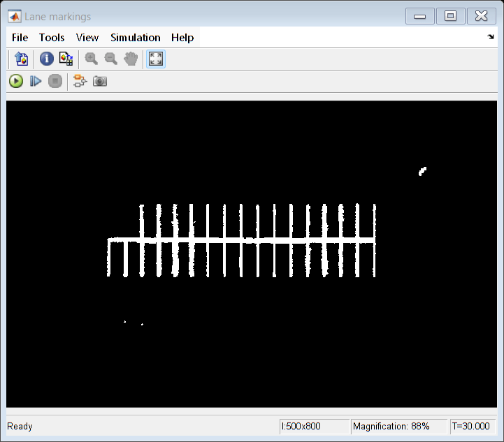Expand the View menu
504x442 pixels.
(87, 38)
